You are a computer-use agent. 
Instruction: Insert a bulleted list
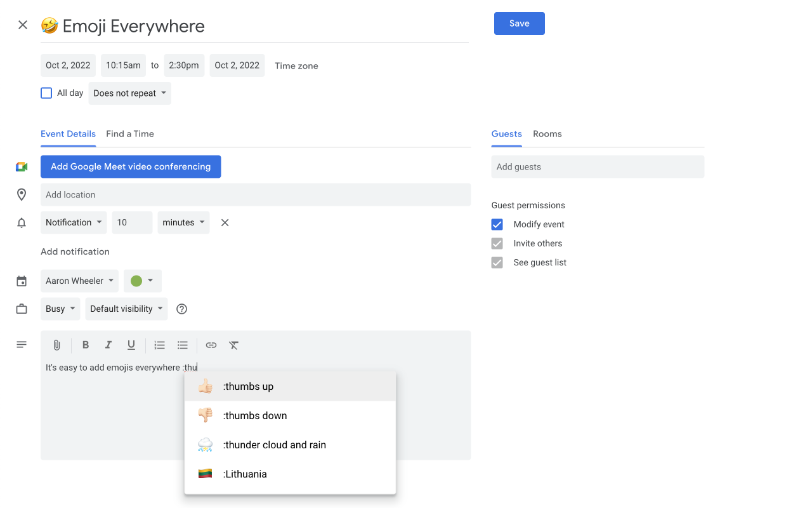click(183, 345)
